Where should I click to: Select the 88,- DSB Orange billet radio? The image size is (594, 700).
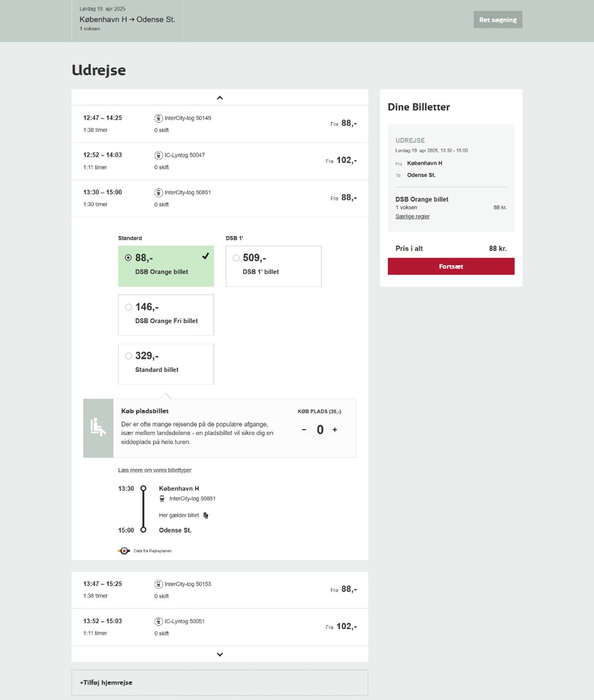128,258
